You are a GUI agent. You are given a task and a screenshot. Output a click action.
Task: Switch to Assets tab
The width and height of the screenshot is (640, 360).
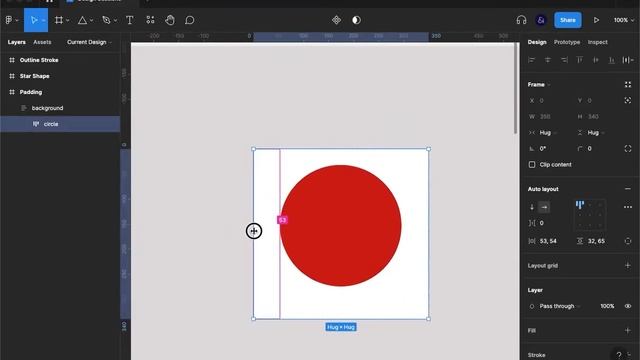(x=42, y=42)
